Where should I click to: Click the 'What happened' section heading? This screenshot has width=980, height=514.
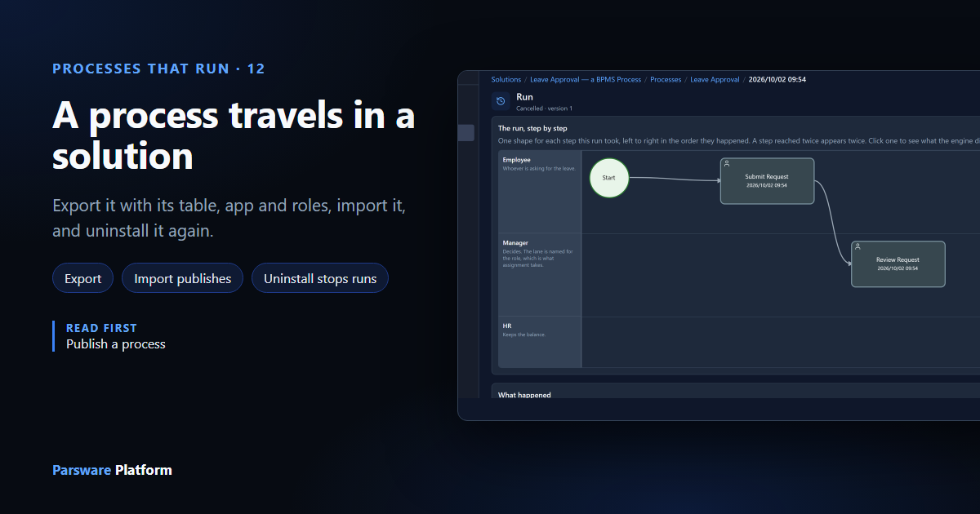click(x=524, y=395)
